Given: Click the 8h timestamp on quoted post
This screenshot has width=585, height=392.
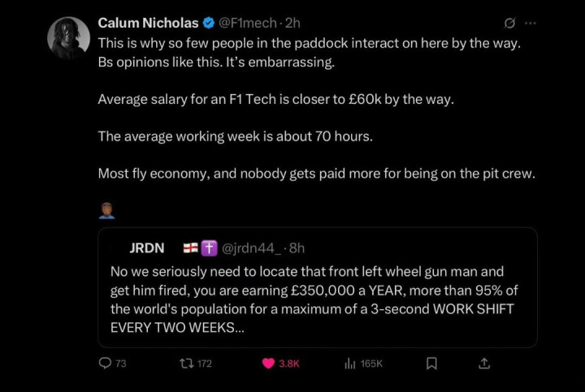Looking at the screenshot, I should (296, 248).
